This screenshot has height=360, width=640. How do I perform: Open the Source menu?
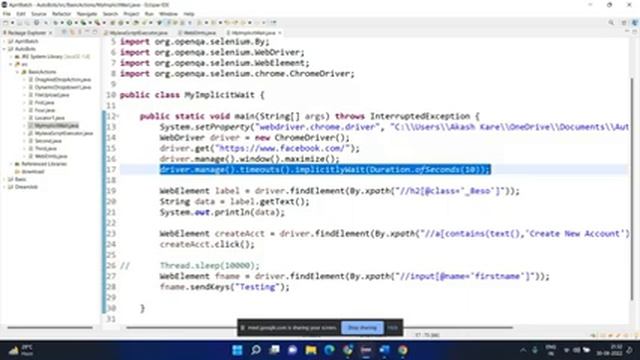39,14
